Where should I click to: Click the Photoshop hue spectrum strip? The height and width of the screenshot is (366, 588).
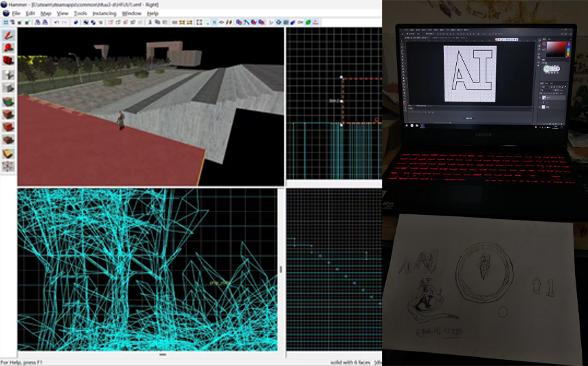pyautogui.click(x=567, y=50)
